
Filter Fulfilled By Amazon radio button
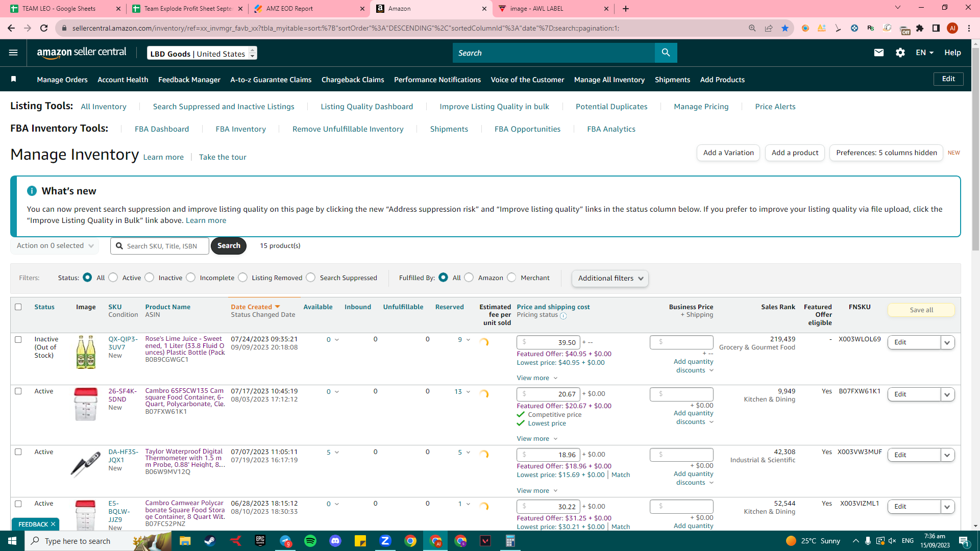pos(469,278)
